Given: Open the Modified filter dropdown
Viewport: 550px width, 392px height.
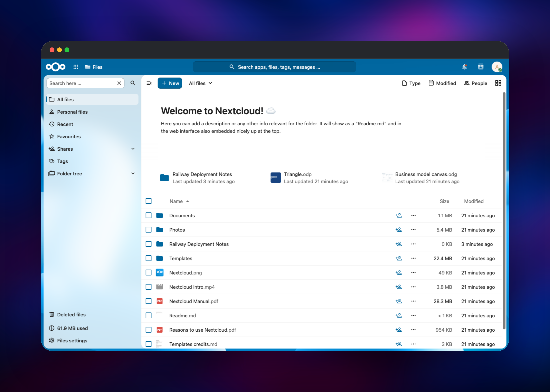Looking at the screenshot, I should coord(442,83).
